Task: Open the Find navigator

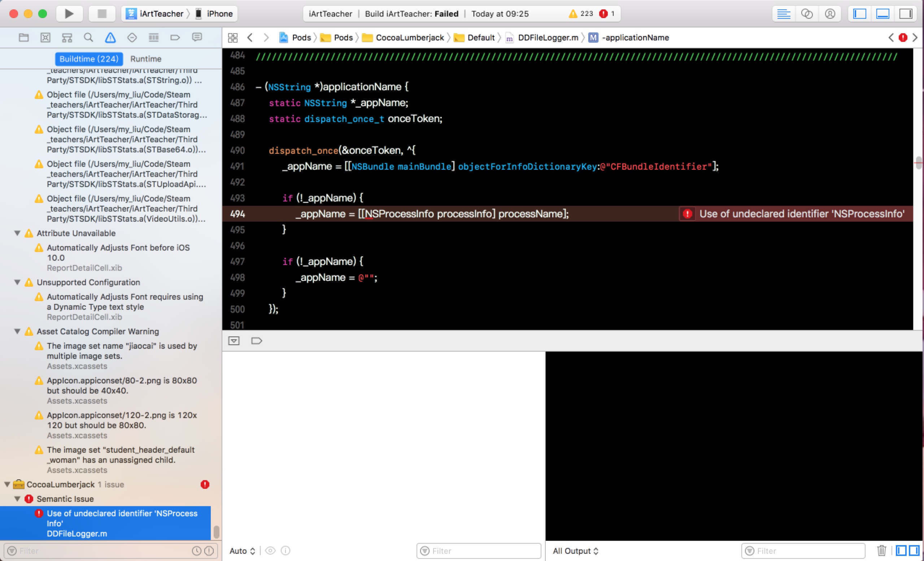Action: pyautogui.click(x=88, y=38)
